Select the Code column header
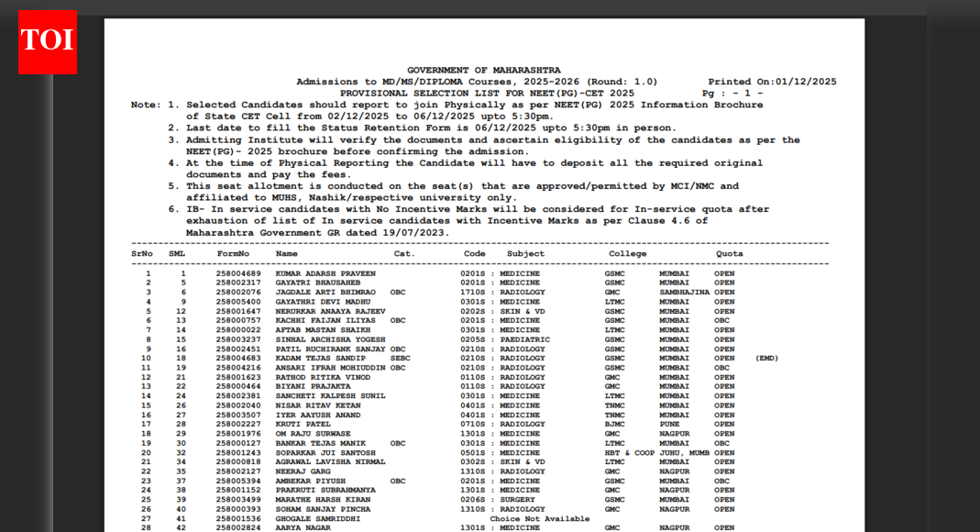Screen dimensions: 980x532 point(474,254)
